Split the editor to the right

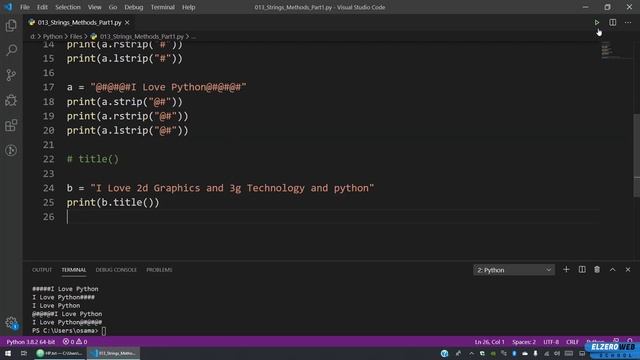click(612, 22)
